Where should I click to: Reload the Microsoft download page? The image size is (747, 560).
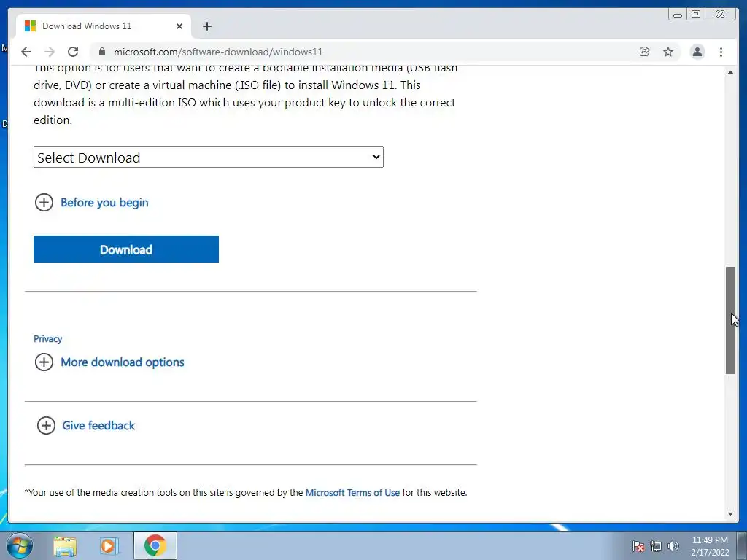(73, 52)
